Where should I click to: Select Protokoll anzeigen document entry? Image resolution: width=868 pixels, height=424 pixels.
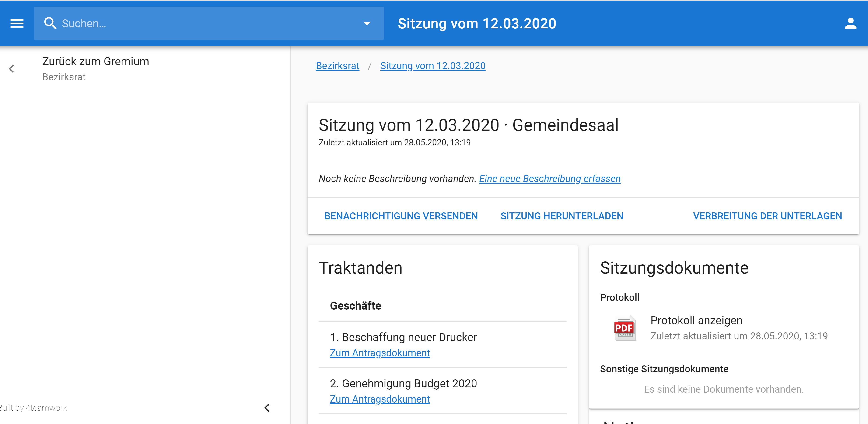[x=696, y=320]
